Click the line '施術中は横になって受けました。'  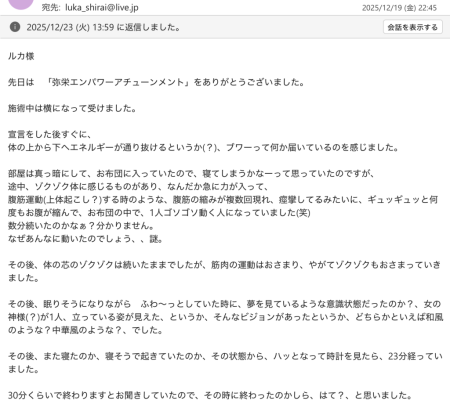pos(72,108)
